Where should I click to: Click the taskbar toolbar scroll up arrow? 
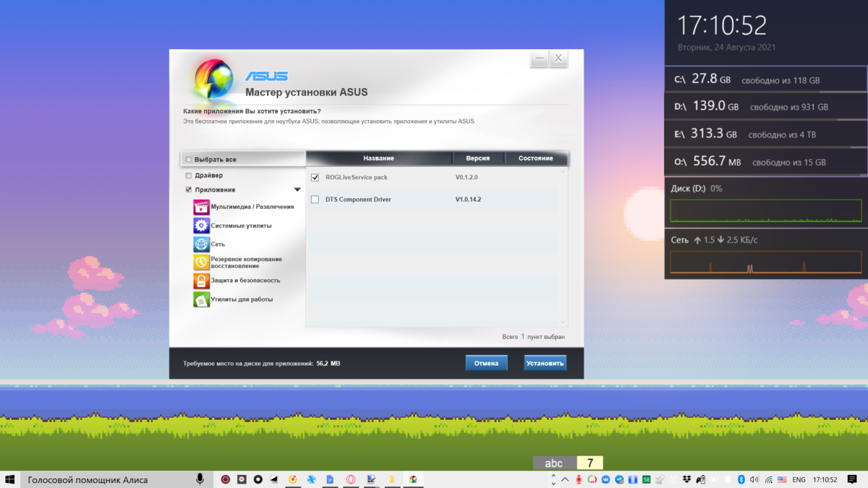coord(553,476)
